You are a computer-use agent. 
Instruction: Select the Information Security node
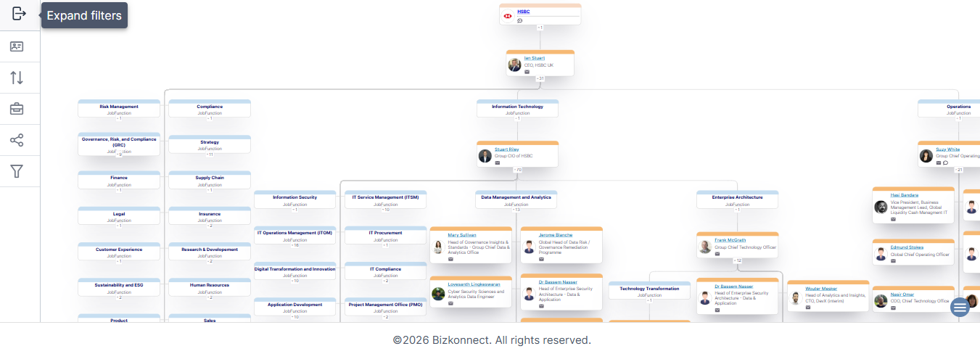click(x=295, y=199)
